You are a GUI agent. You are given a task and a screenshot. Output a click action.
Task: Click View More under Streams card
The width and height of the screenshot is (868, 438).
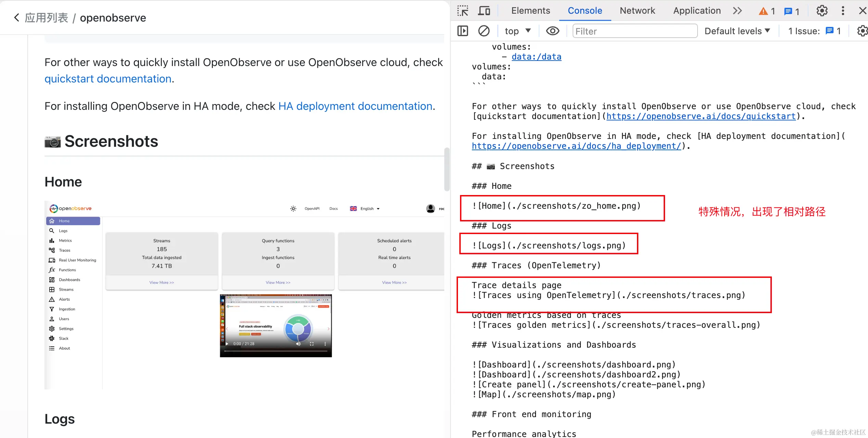162,283
